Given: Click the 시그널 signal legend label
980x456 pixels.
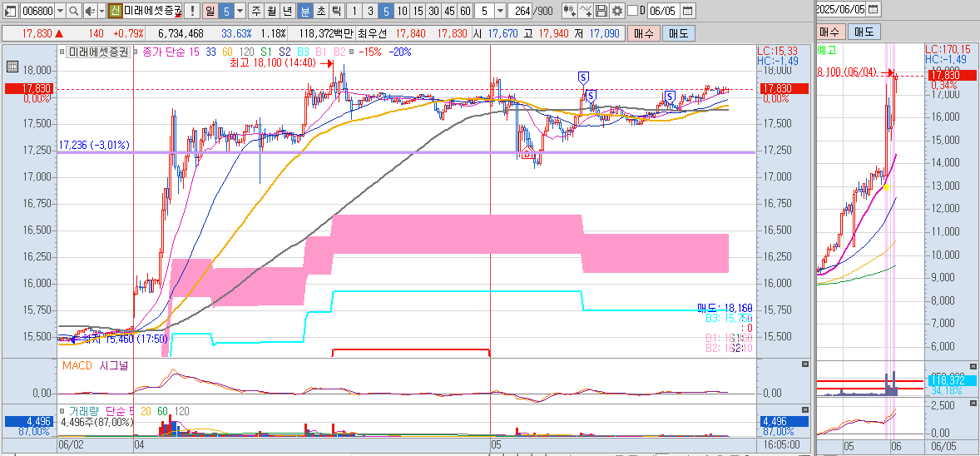Looking at the screenshot, I should tap(112, 365).
